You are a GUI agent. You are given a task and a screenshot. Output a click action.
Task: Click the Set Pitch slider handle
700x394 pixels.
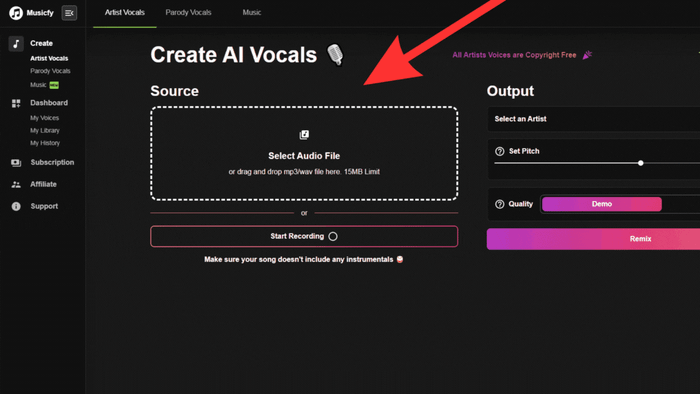(641, 163)
